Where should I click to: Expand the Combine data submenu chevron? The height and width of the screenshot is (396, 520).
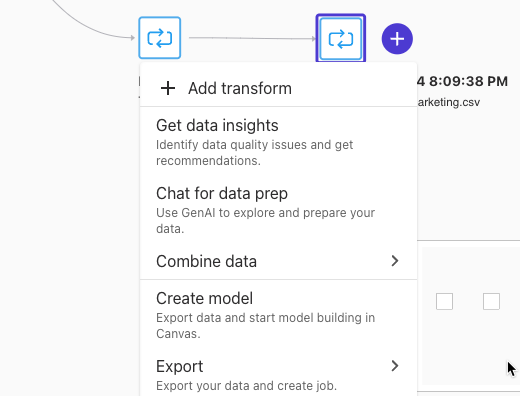pos(395,261)
